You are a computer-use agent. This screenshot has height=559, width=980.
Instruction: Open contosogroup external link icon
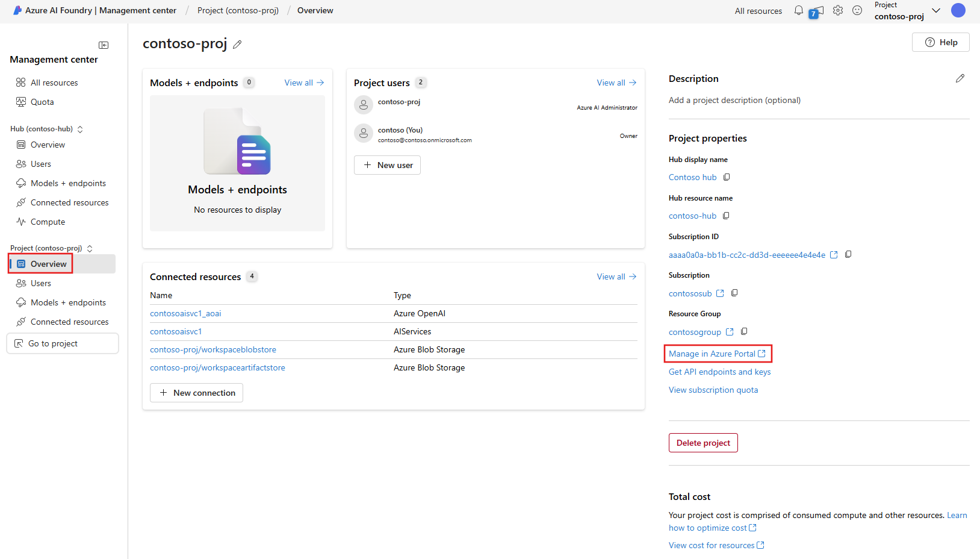[730, 332]
